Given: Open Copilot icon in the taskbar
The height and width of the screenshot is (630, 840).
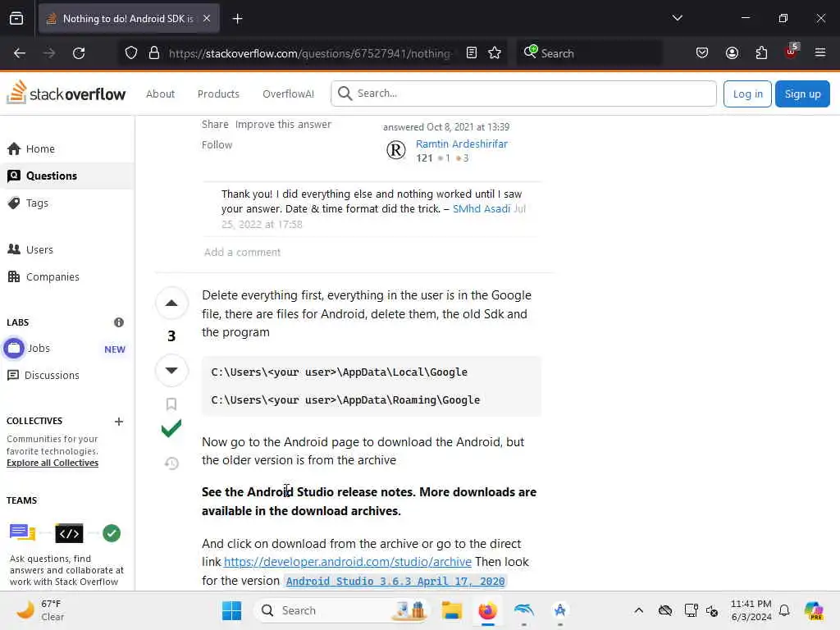Looking at the screenshot, I should (x=814, y=610).
